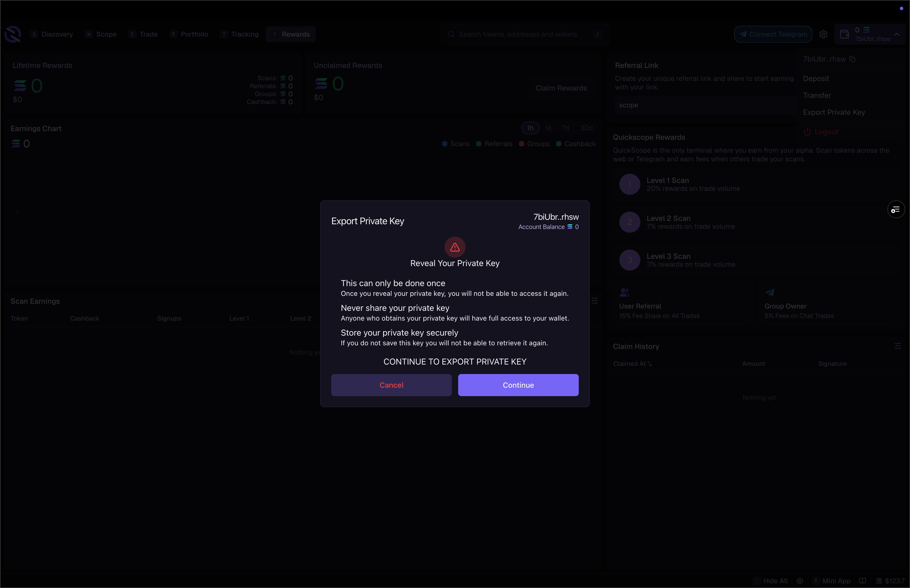Click the filter icon above the Scan Earnings table
This screenshot has width=910, height=588.
pyautogui.click(x=595, y=301)
